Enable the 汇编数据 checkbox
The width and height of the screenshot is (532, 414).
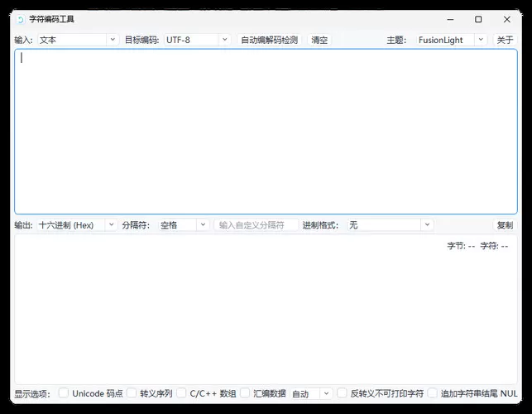coord(245,393)
